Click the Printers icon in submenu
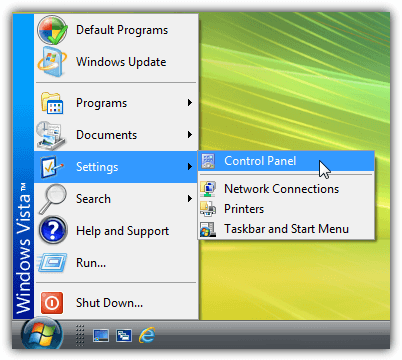The image size is (402, 360). 208,209
